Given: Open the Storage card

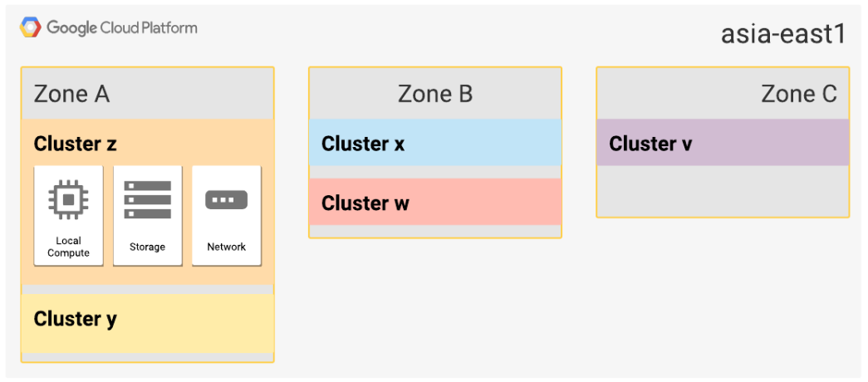Looking at the screenshot, I should coord(147,216).
